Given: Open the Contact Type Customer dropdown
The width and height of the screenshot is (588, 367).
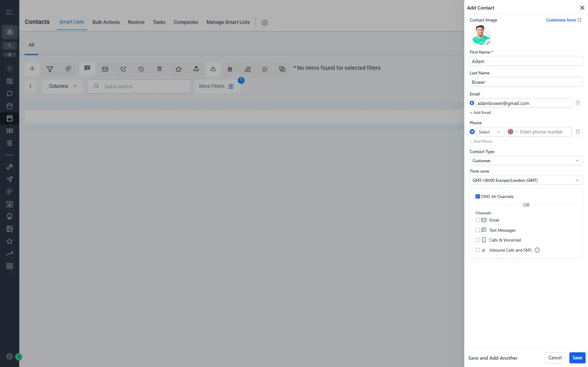Looking at the screenshot, I should (526, 161).
